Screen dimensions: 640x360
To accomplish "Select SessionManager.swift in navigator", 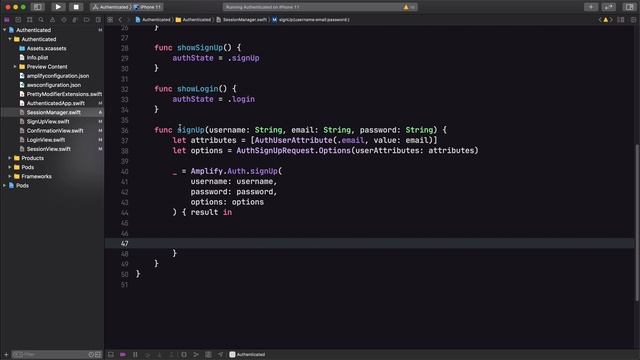I will coord(52,112).
